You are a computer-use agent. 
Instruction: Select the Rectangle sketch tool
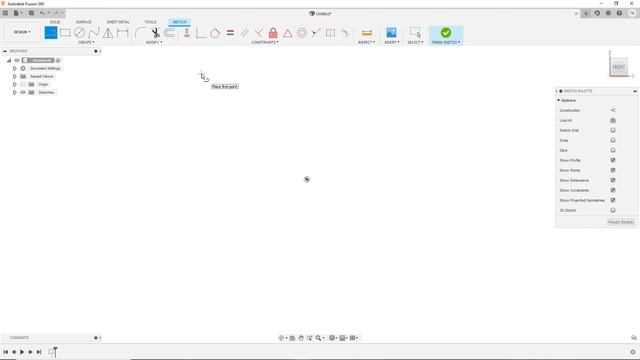click(65, 33)
